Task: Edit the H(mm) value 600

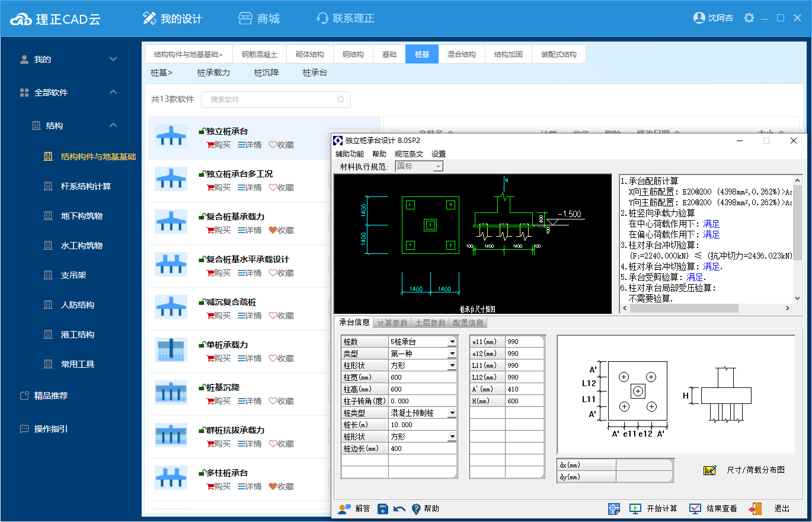Action: click(525, 401)
